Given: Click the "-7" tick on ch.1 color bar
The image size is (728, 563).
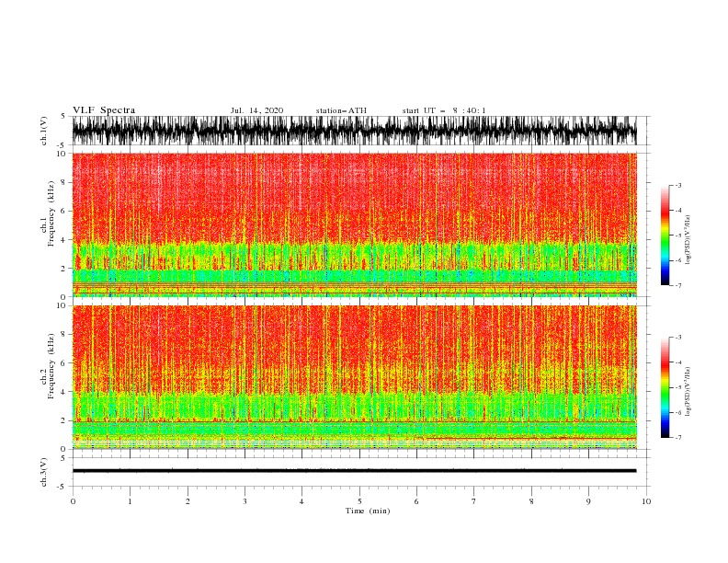Looking at the screenshot, I should click(x=678, y=285).
